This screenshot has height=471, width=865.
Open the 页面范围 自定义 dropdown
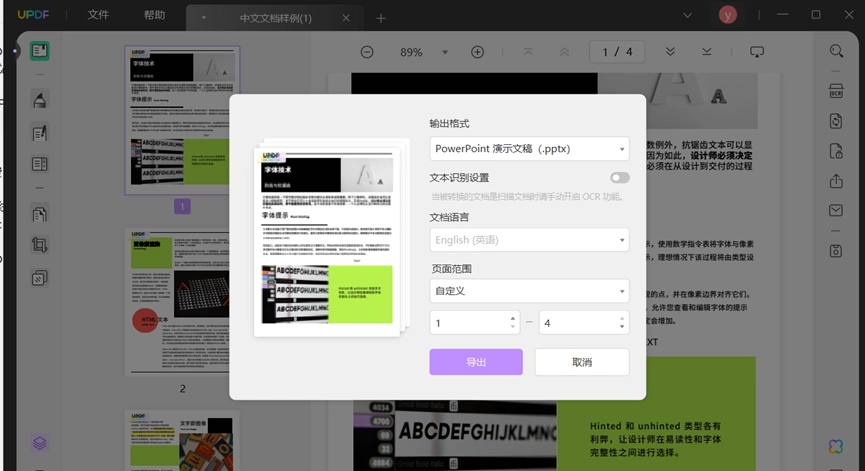pos(529,291)
